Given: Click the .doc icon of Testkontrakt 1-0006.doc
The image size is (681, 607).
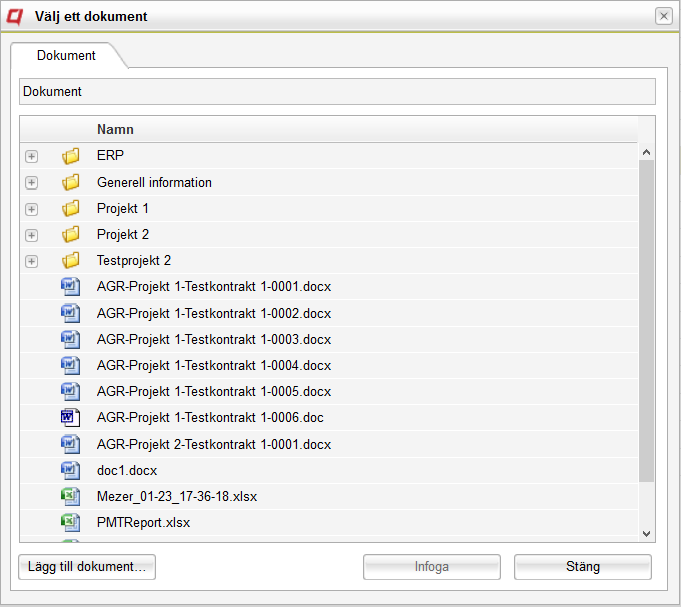Looking at the screenshot, I should coord(70,417).
